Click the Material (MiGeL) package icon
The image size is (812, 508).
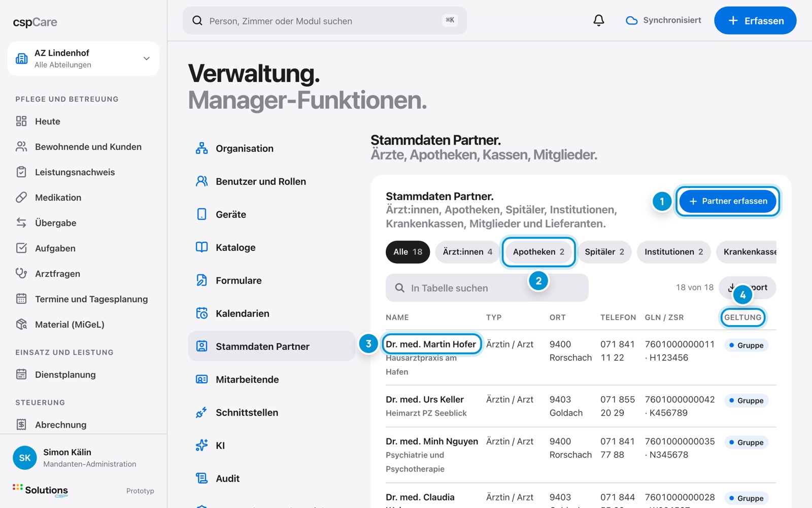coord(21,324)
